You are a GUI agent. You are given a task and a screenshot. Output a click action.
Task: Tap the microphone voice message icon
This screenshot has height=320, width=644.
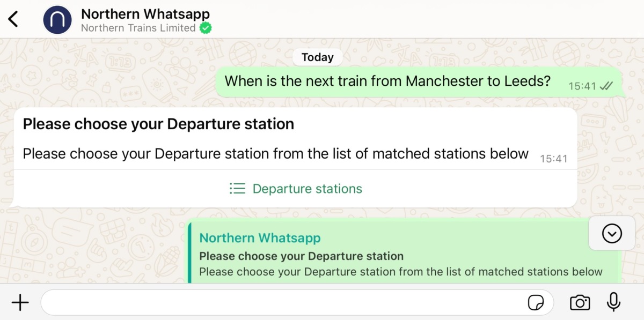(x=613, y=302)
